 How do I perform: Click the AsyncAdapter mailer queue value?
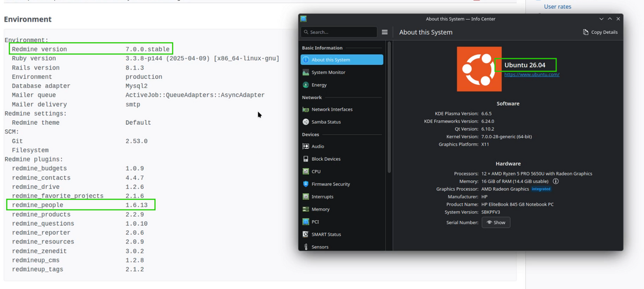pos(195,95)
